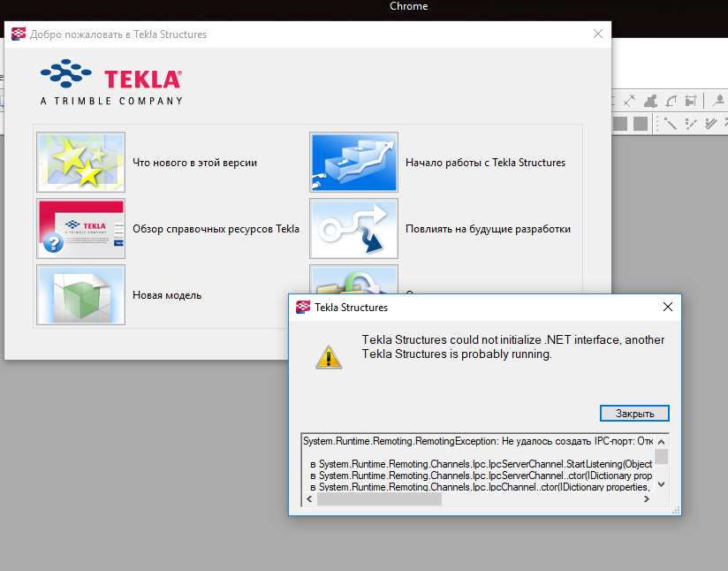Click the right arrow of horizontal scrollbar
The width and height of the screenshot is (728, 571).
pyautogui.click(x=647, y=499)
